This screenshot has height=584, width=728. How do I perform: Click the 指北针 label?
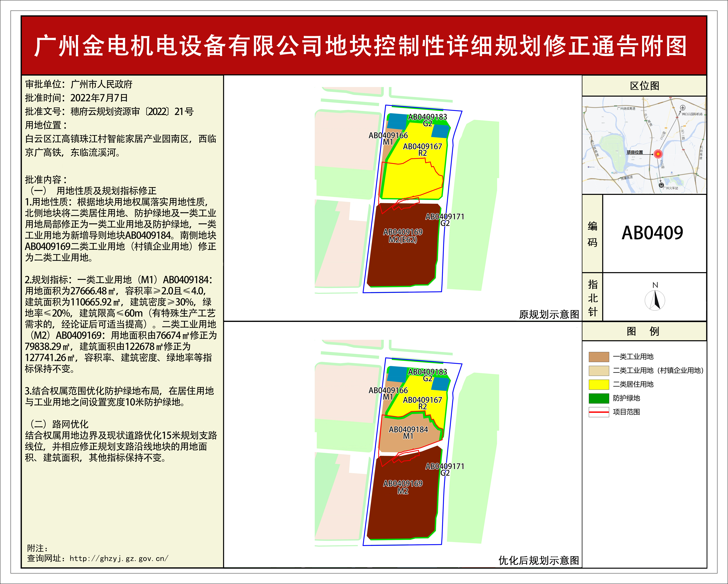(x=593, y=298)
